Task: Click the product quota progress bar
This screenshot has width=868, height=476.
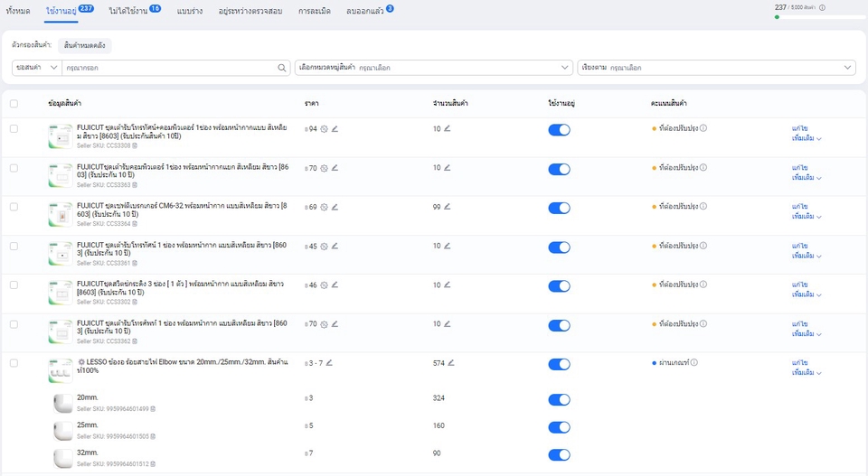Action: pos(820,17)
